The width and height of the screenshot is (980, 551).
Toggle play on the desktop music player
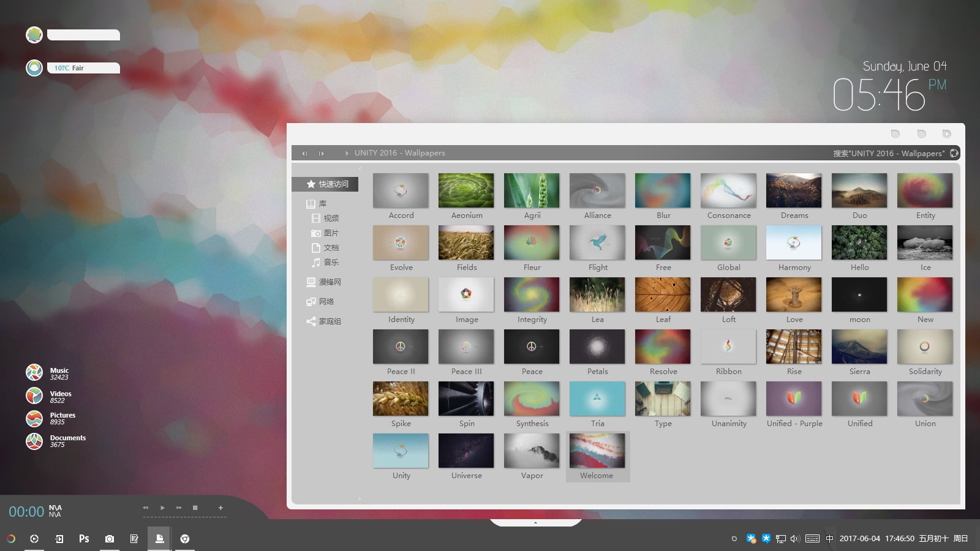point(162,508)
